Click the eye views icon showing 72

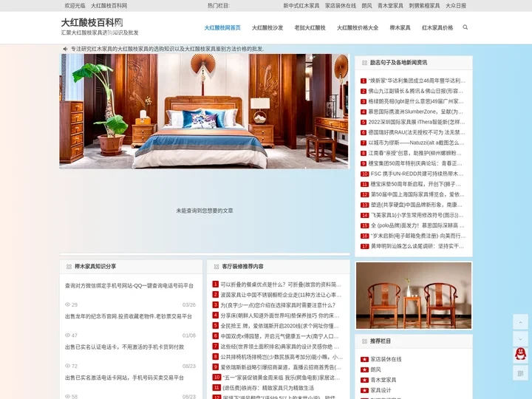point(67,366)
